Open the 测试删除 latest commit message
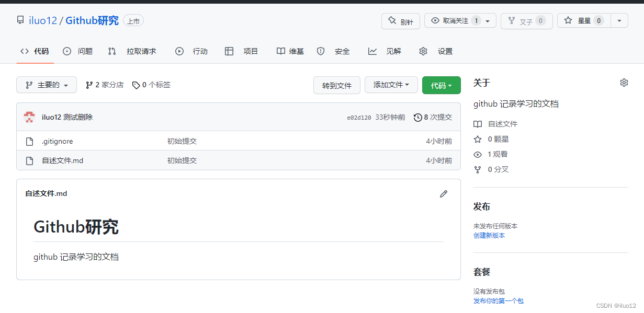644x313 pixels. 78,117
